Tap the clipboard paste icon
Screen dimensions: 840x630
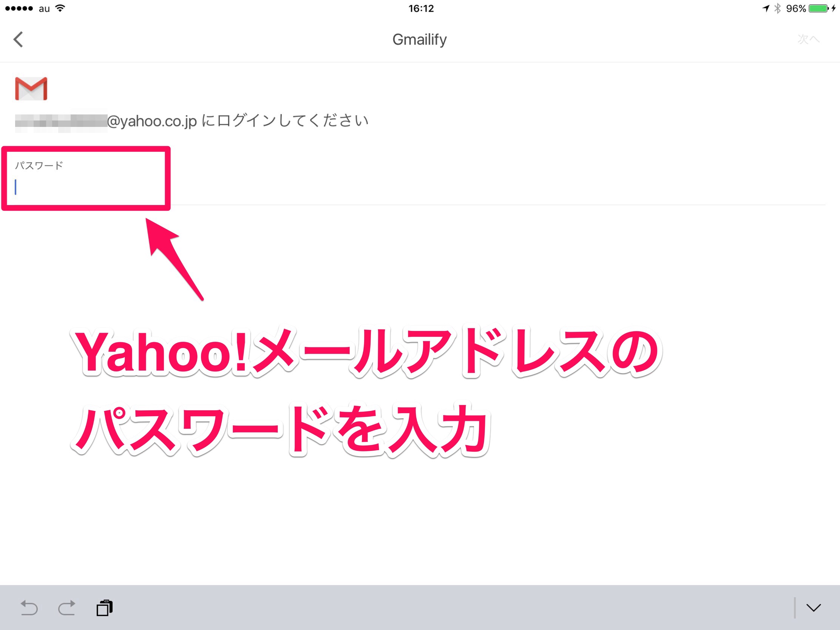coord(104,608)
